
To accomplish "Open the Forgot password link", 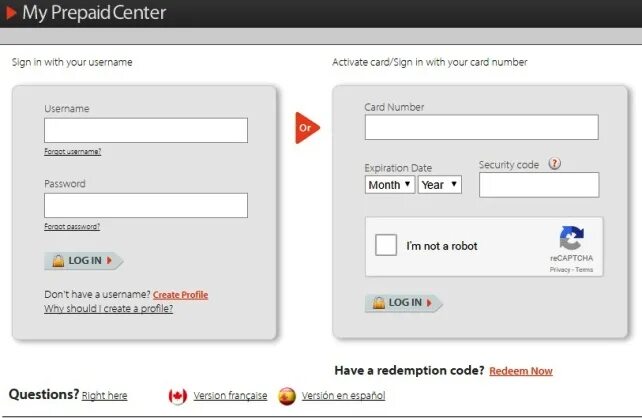I will pos(72,226).
